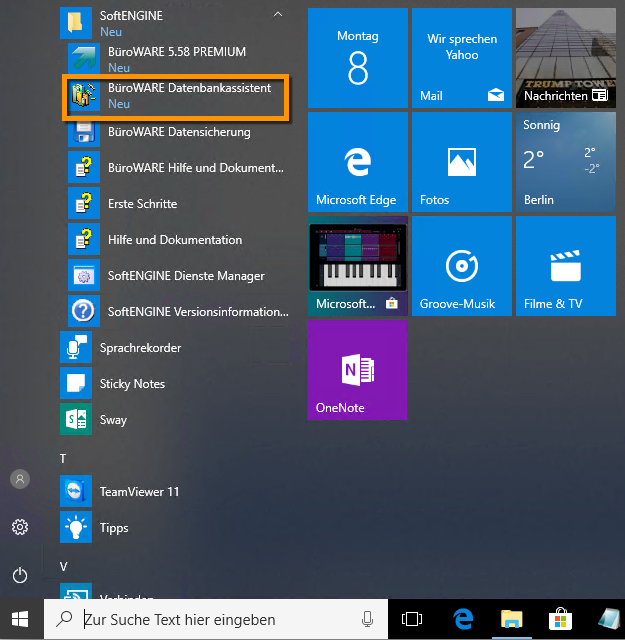The image size is (625, 640).
Task: Open the Nachrichten news tile
Action: [x=565, y=57]
